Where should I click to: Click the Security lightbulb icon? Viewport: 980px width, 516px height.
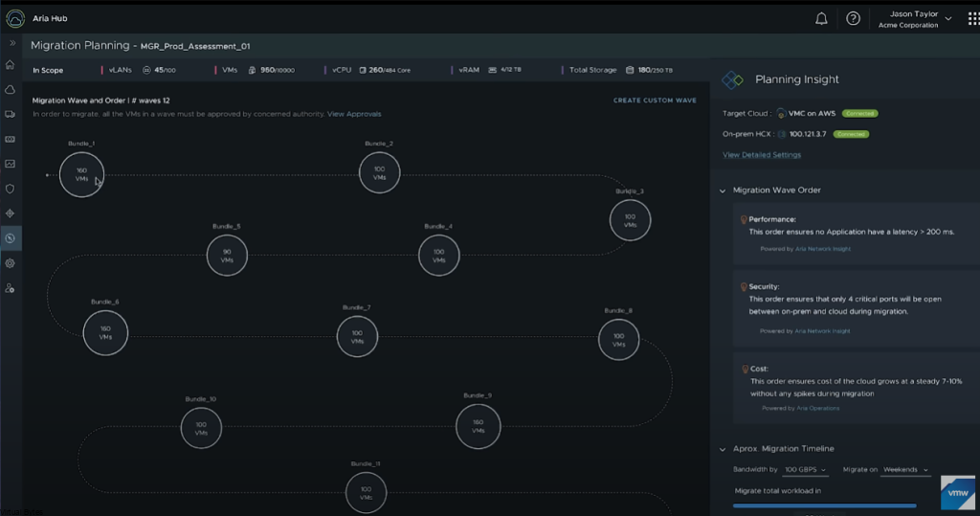tap(743, 287)
